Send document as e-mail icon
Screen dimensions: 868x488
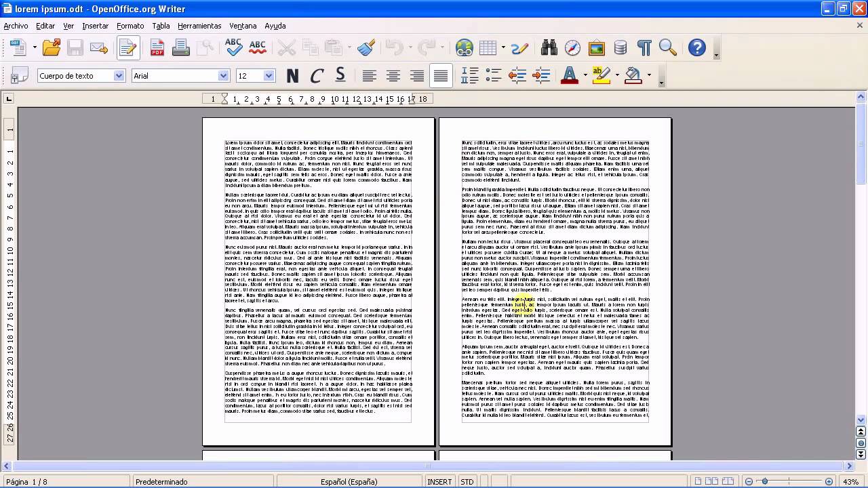(99, 48)
